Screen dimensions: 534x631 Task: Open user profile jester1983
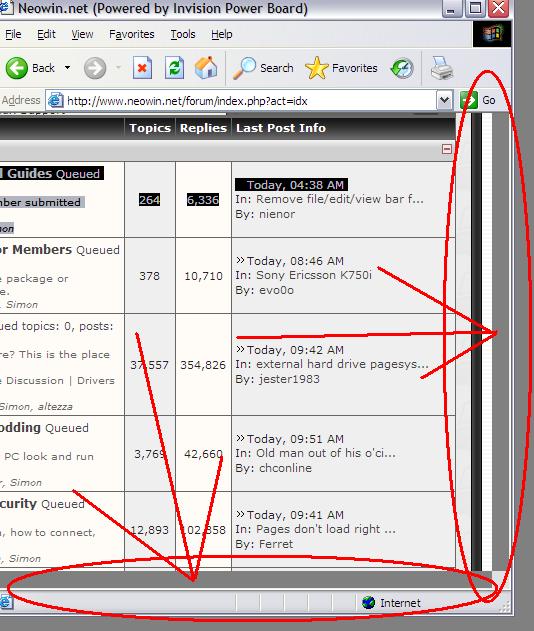pos(289,379)
